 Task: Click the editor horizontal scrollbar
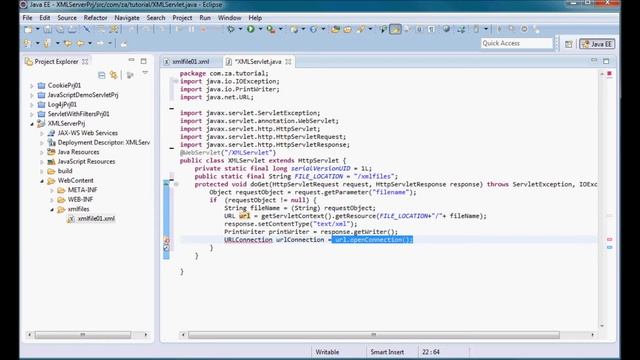coord(373,335)
